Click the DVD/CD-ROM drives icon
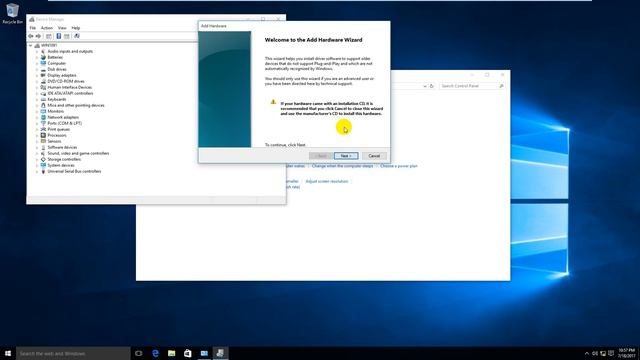Image resolution: width=640 pixels, height=360 pixels. click(x=43, y=81)
